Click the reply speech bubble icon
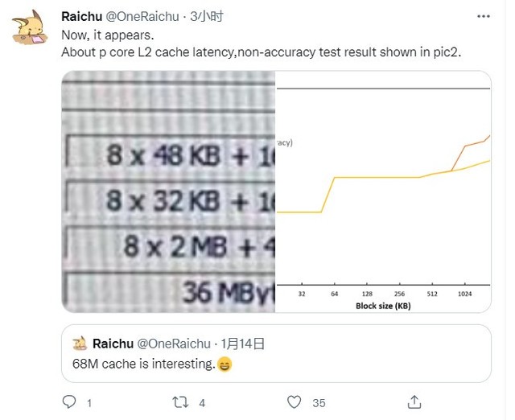Screen dimensions: 515x420 [x=69, y=401]
